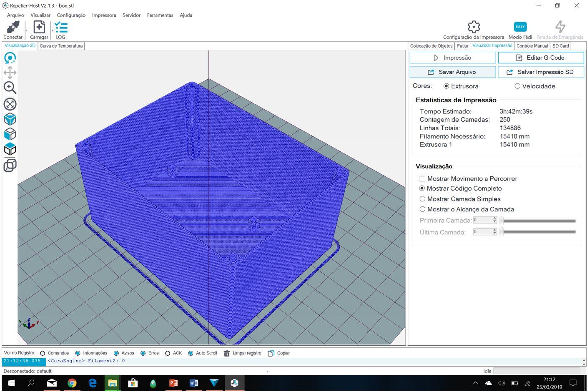Increase Última Camada spinner value
587x392 pixels.
point(495,230)
